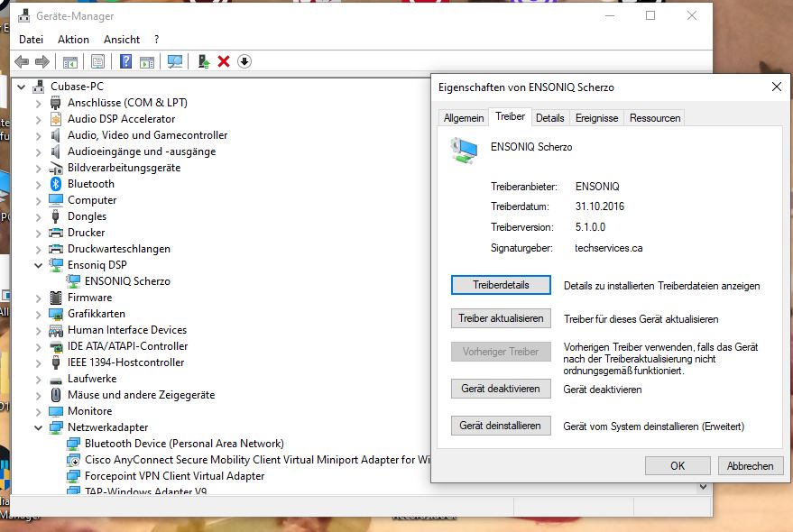This screenshot has width=793, height=532.
Task: Click the properties sheet toolbar icon
Action: pos(97,61)
